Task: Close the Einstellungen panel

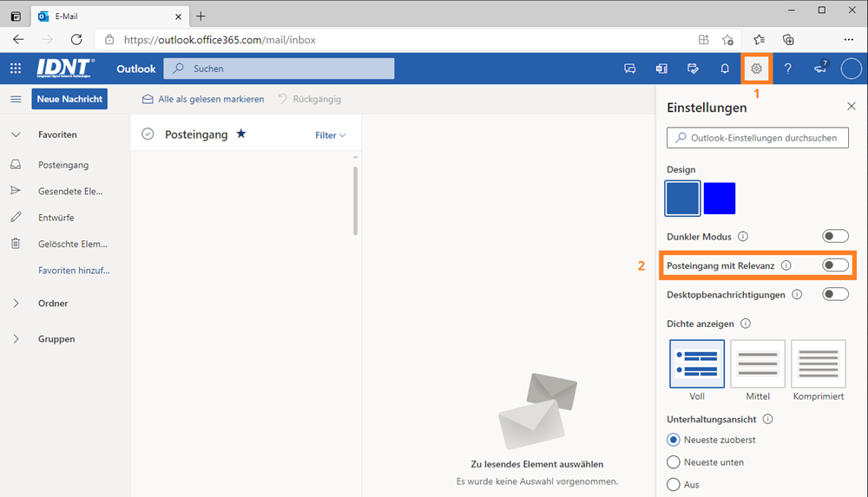Action: click(851, 107)
